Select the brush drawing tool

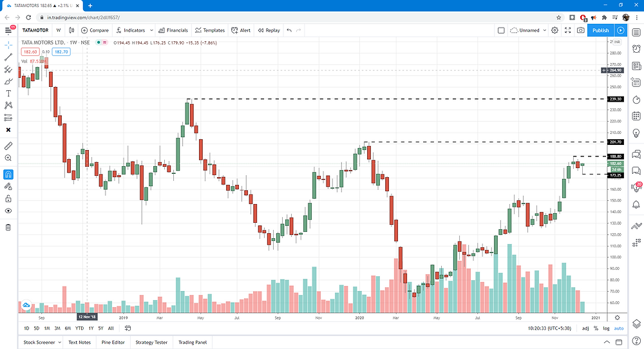pos(8,82)
